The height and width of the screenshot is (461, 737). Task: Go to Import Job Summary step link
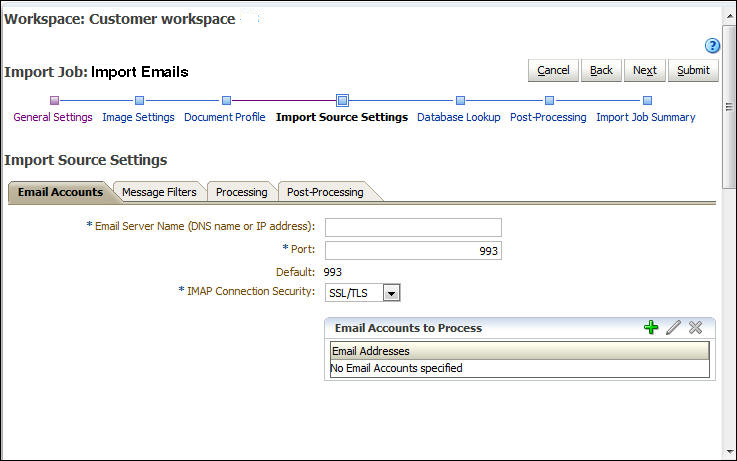pos(646,117)
